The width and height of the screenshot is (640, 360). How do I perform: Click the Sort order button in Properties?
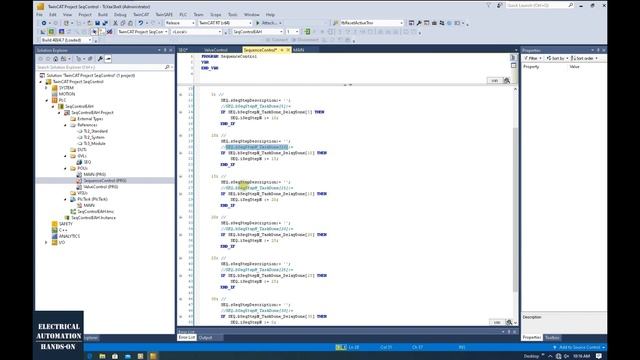[x=584, y=58]
